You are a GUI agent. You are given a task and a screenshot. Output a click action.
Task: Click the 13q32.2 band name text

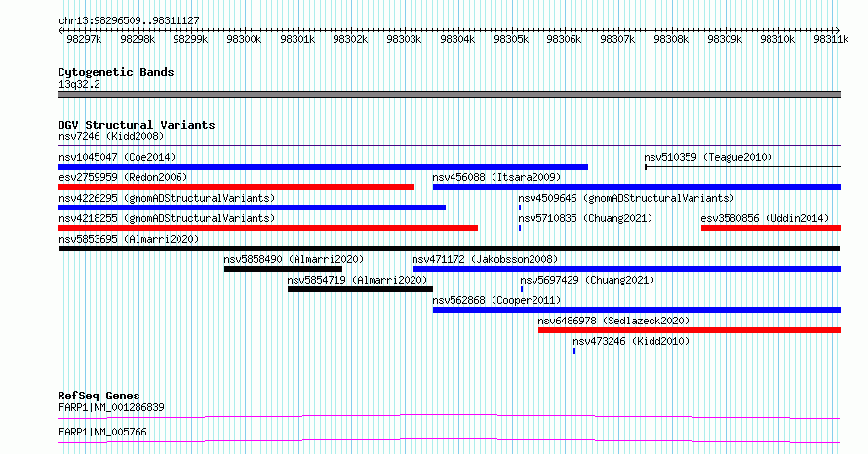coord(79,84)
